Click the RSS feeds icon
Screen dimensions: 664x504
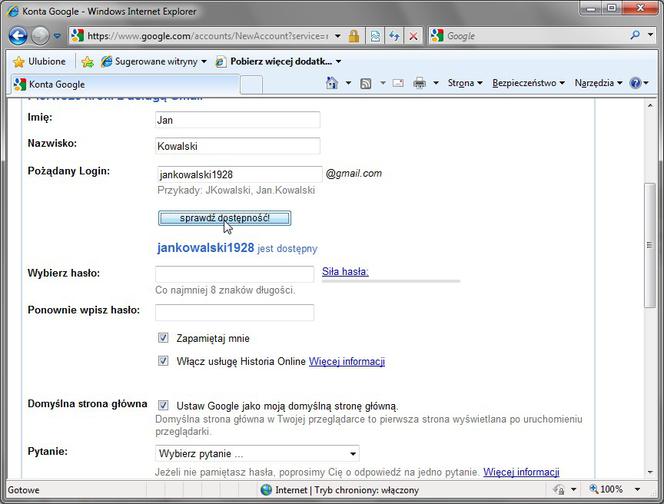click(365, 83)
